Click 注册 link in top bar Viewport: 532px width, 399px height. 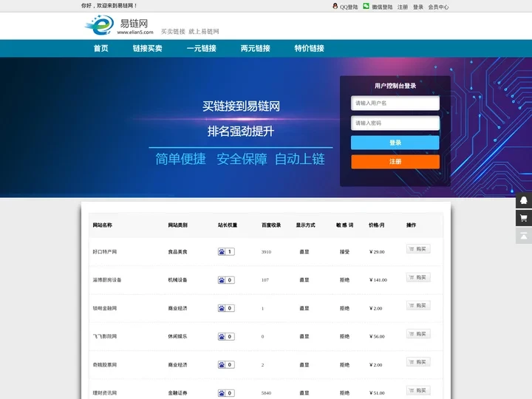click(403, 7)
